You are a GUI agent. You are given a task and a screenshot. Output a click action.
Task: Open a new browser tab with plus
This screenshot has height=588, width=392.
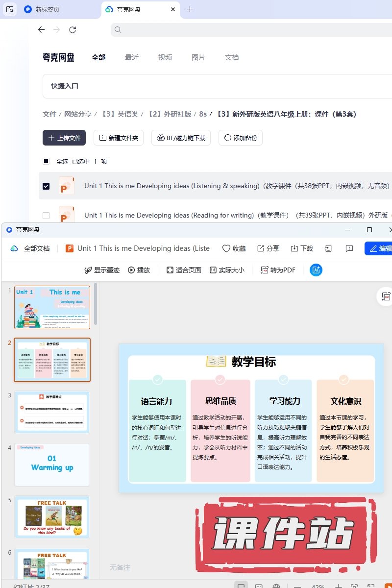[190, 9]
